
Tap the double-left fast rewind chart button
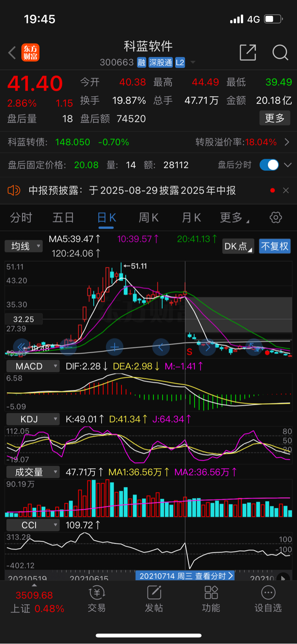pyautogui.click(x=22, y=347)
